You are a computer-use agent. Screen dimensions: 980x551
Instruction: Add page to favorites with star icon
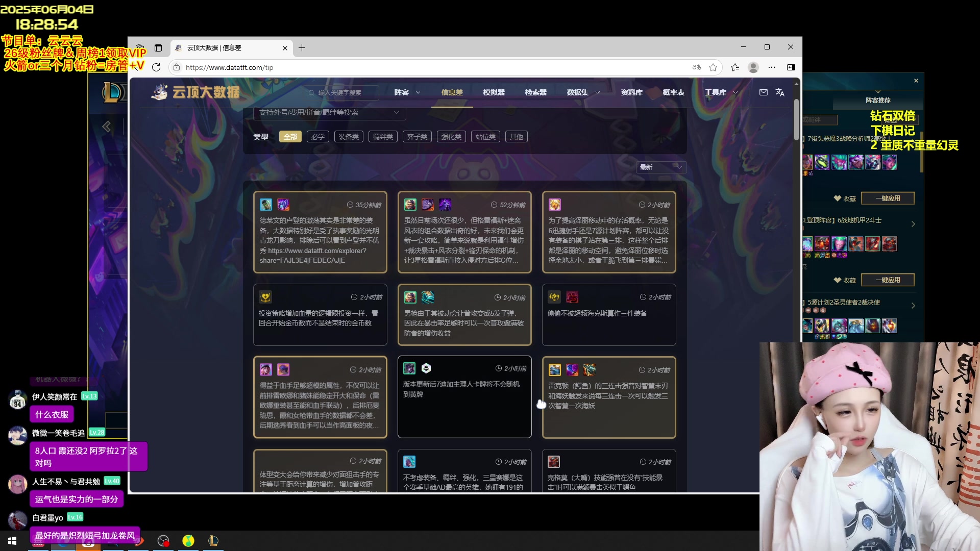713,67
